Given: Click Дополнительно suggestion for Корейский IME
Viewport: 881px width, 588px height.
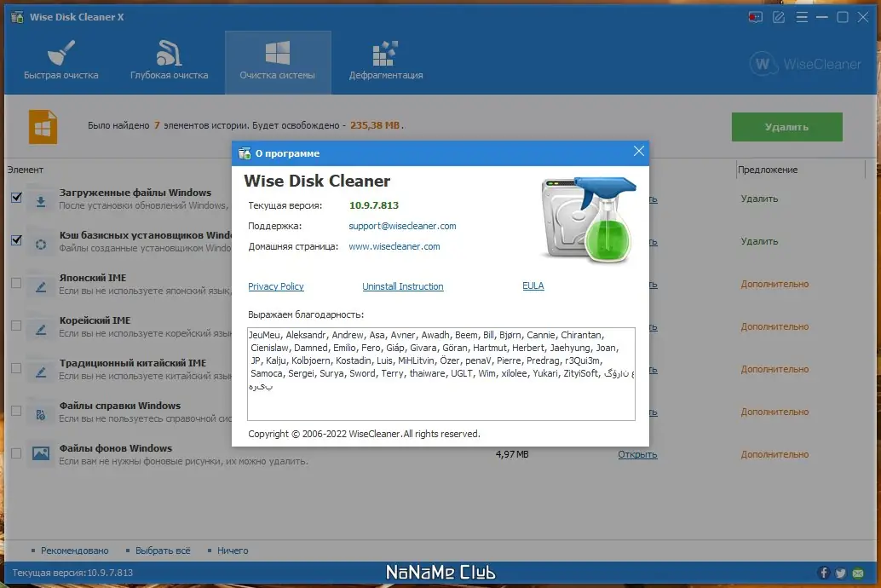Looking at the screenshot, I should click(774, 326).
